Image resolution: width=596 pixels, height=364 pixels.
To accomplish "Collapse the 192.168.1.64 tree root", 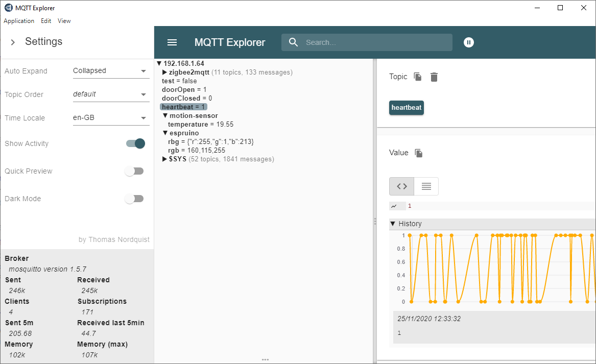I will 159,63.
